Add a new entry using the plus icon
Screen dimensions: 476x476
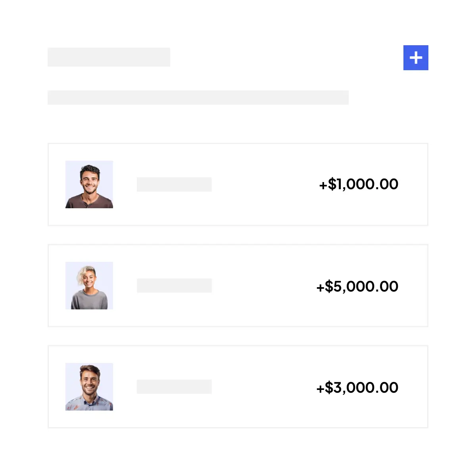[x=416, y=58]
